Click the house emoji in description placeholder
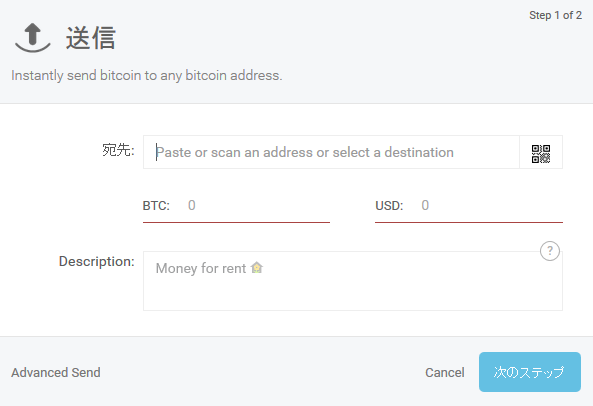The width and height of the screenshot is (593, 406). [x=257, y=268]
